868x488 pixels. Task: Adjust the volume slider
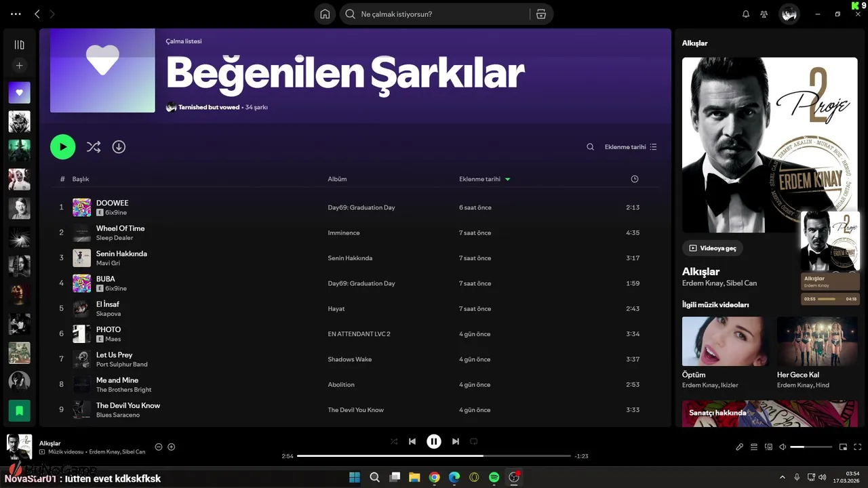[811, 447]
